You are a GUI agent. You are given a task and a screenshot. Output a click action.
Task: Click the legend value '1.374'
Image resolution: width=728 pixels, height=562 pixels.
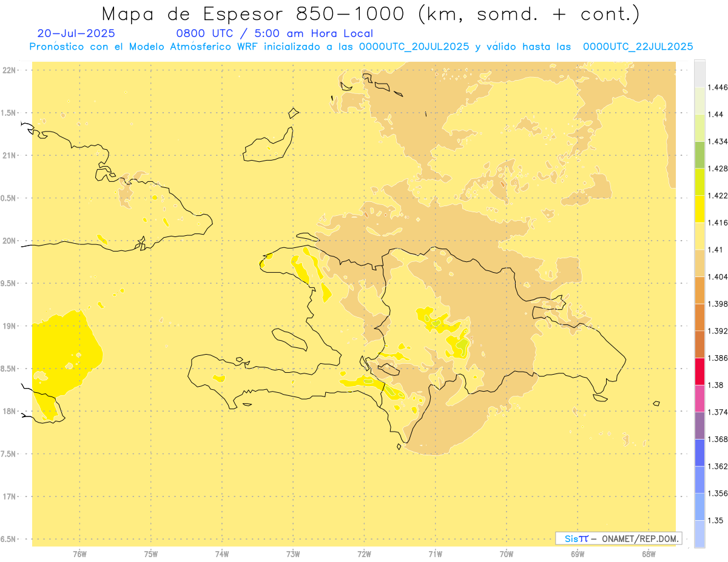coord(718,412)
